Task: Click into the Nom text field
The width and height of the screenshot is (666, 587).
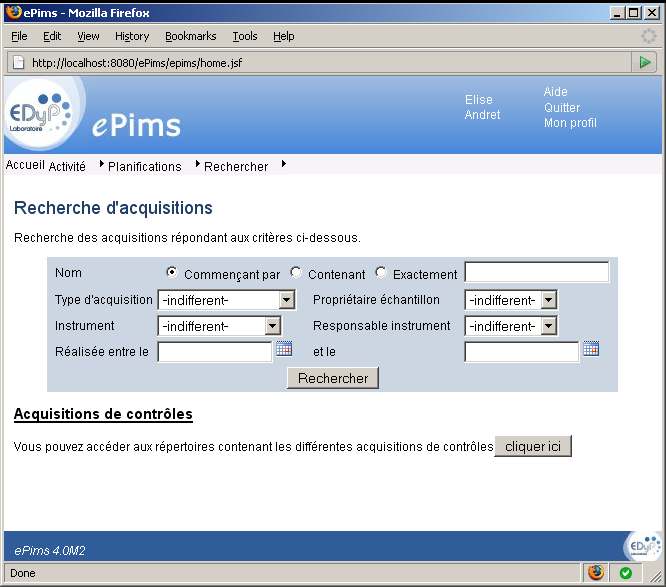Action: (x=537, y=273)
